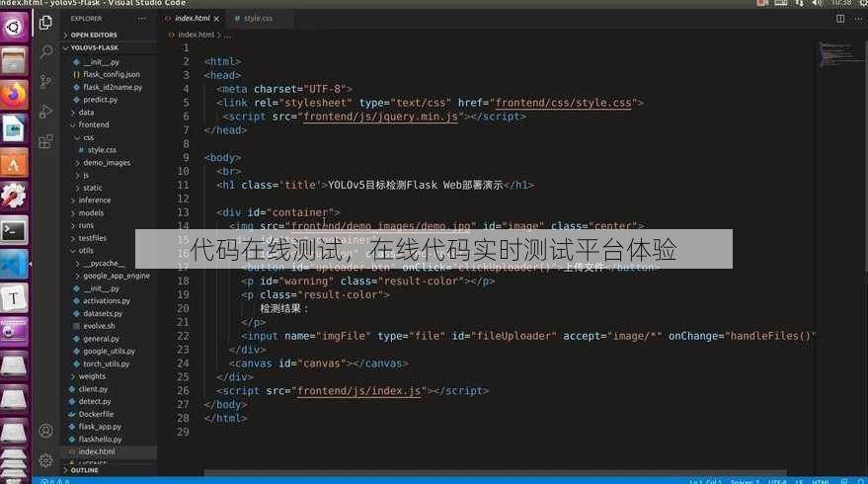Open the Explorer more actions ellipsis

[142, 19]
